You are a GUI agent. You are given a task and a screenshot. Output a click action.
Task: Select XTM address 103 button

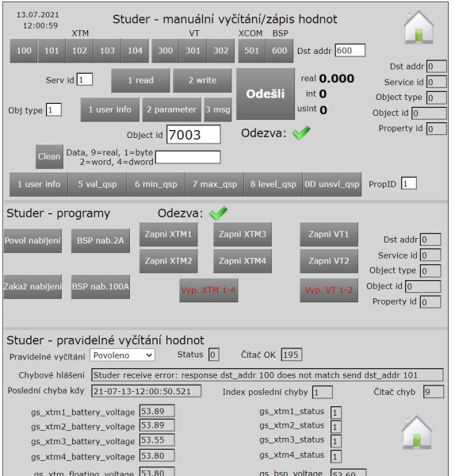(x=107, y=51)
